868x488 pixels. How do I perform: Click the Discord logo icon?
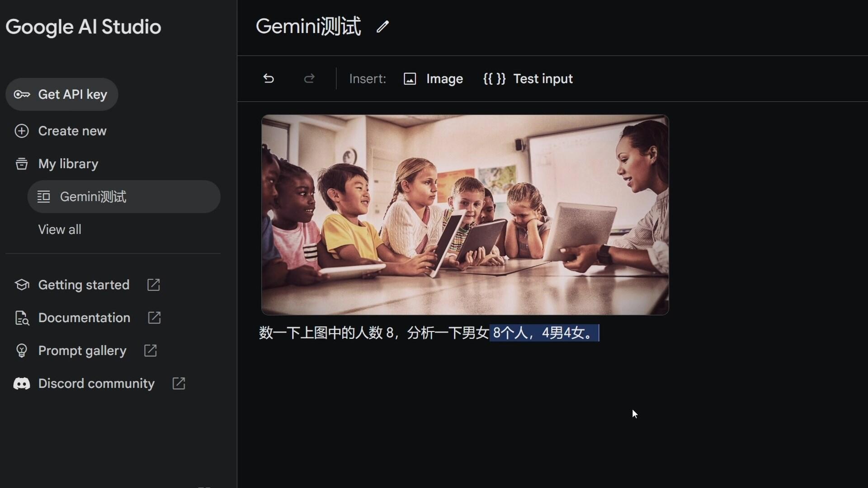tap(22, 384)
